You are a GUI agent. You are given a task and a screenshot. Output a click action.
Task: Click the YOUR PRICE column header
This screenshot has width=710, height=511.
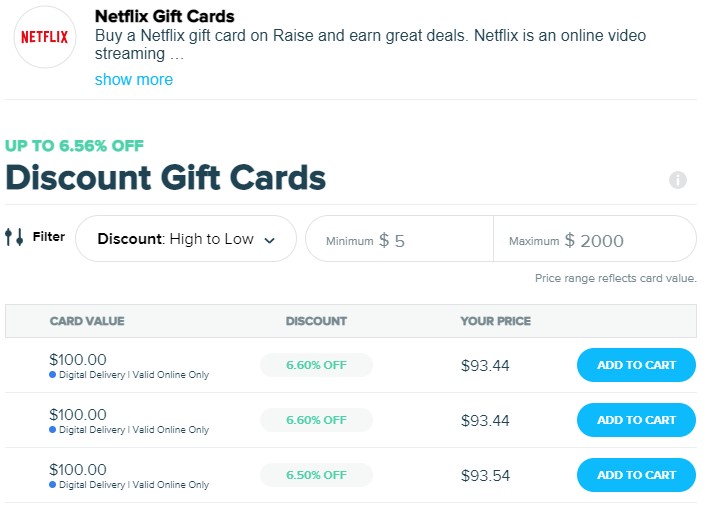pyautogui.click(x=495, y=321)
